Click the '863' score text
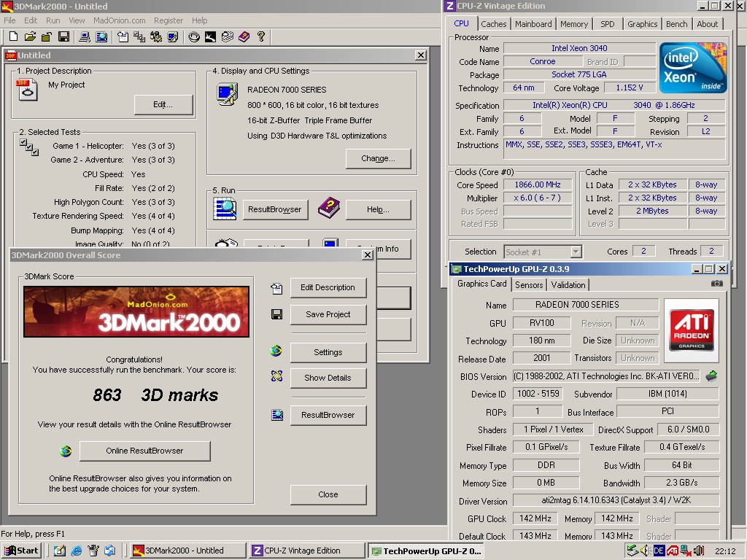 click(107, 394)
